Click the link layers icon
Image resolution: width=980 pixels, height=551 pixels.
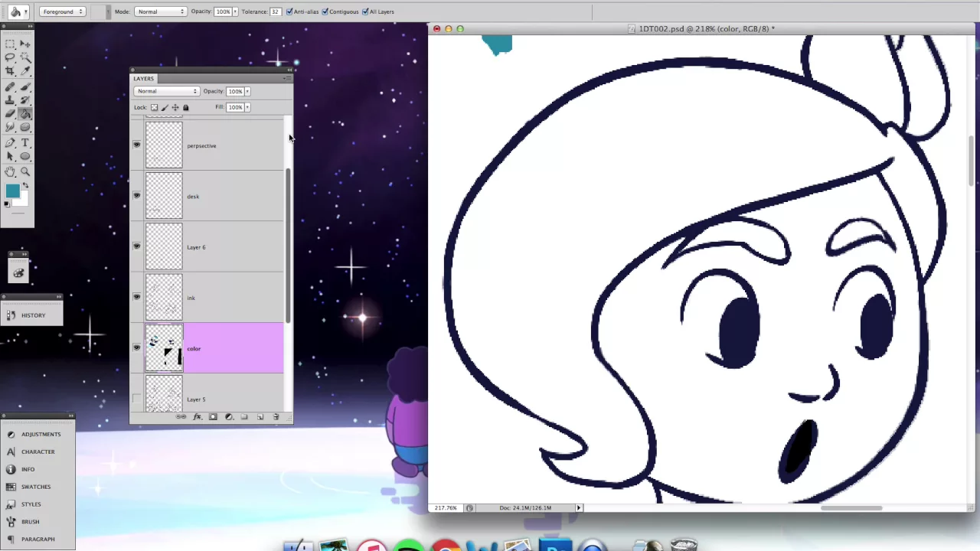tap(181, 416)
